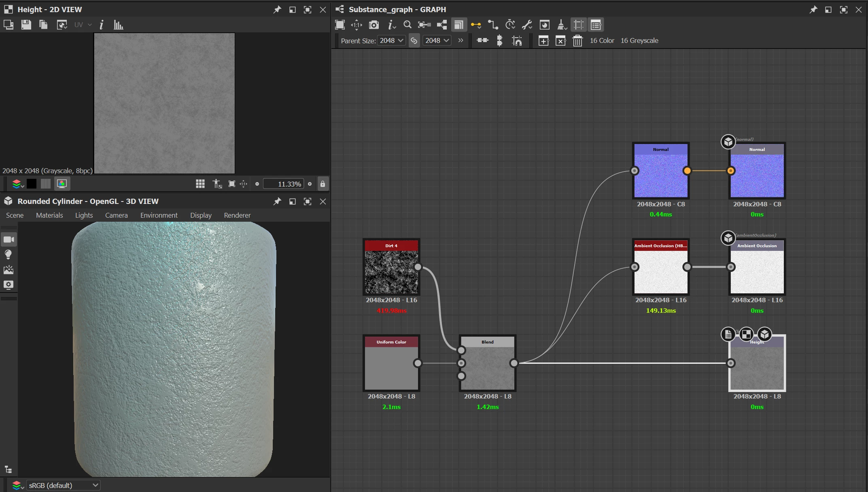Viewport: 868px width, 492px height.
Task: Open the Materials menu in 3D view
Action: coord(49,215)
